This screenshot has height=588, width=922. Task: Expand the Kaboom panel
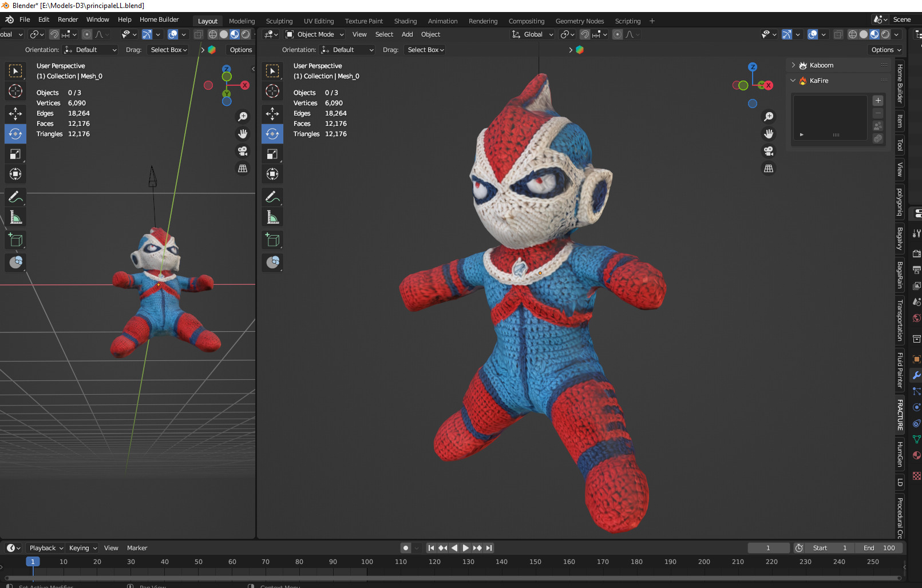click(x=793, y=65)
